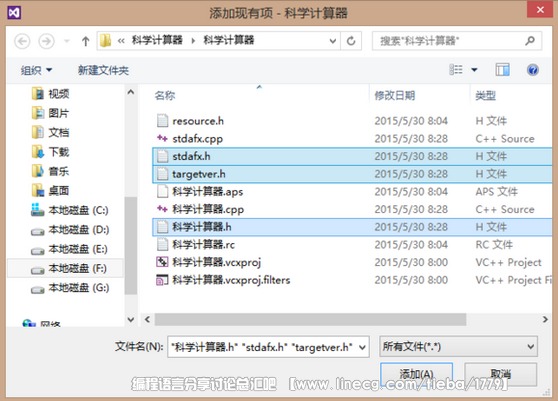The image size is (558, 401).
Task: Expand breadcrumb arrow between the two 科学计算器 folders
Action: tap(193, 41)
